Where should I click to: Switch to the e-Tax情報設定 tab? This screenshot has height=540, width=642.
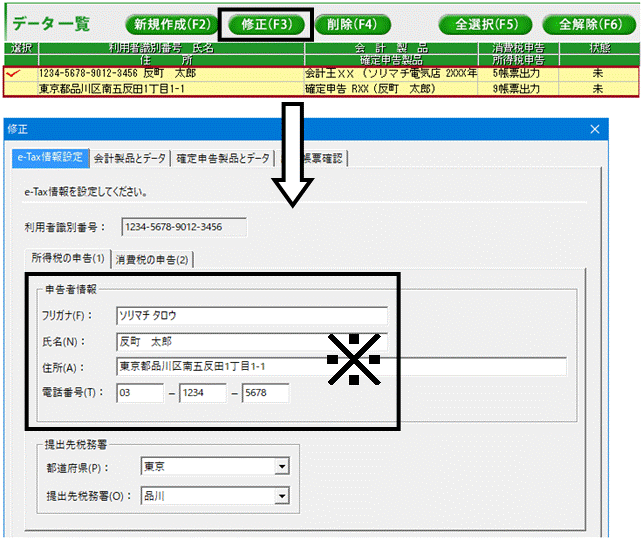50,158
